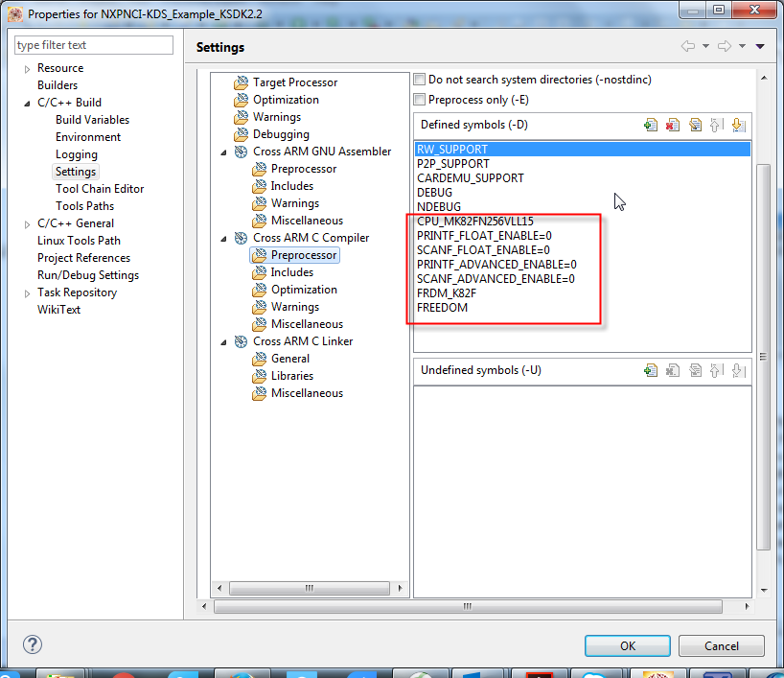This screenshot has height=678, width=784.
Task: Open Preprocessor under GNU Assembler
Action: (x=304, y=169)
